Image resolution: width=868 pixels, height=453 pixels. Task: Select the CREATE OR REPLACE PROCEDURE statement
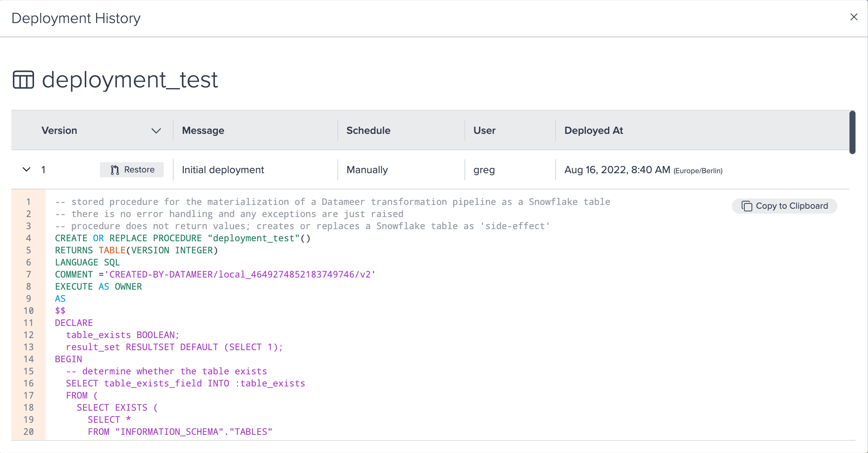182,238
